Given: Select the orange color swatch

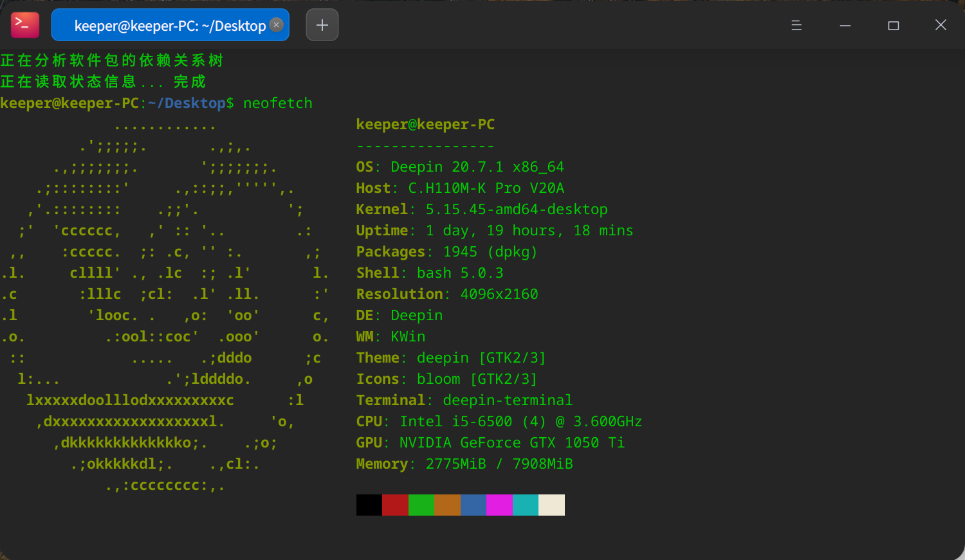Looking at the screenshot, I should pos(447,505).
